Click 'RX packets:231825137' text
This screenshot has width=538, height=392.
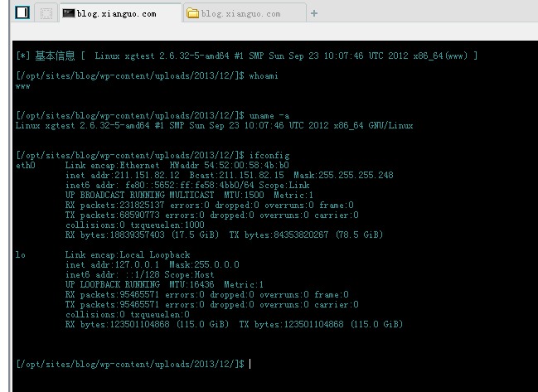[x=115, y=205]
